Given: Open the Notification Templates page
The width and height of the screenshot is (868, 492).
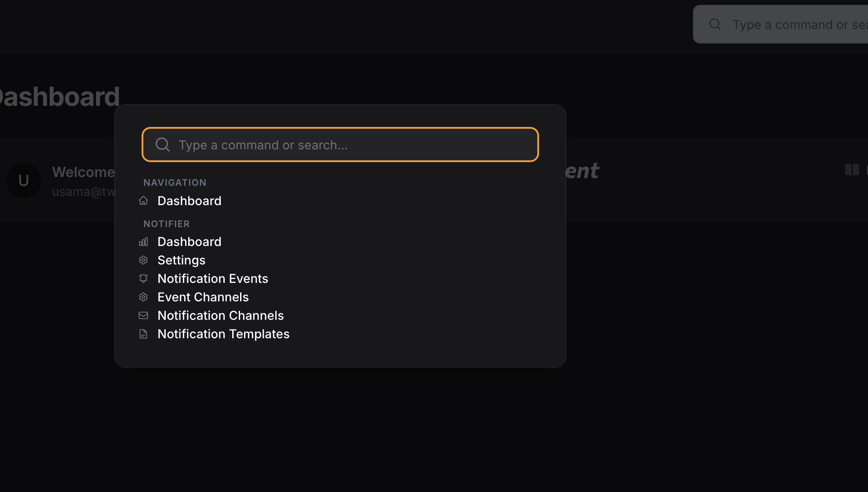Looking at the screenshot, I should pos(223,334).
